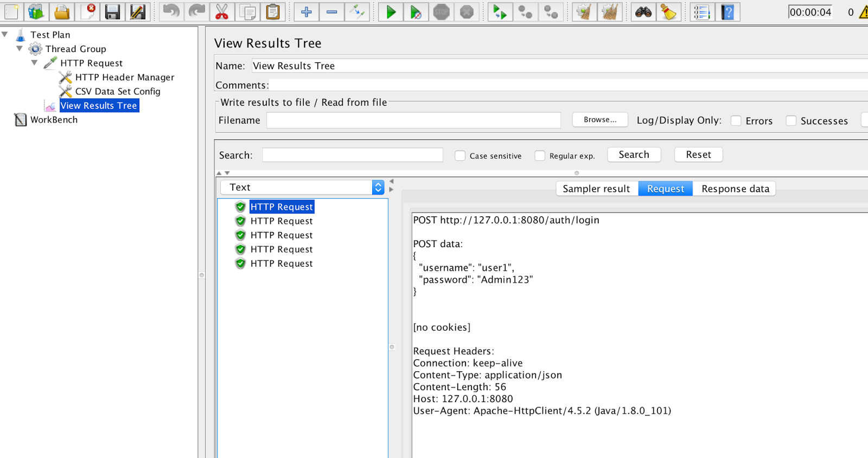Select the third HTTP Request result
The image size is (868, 458).
[x=282, y=235]
